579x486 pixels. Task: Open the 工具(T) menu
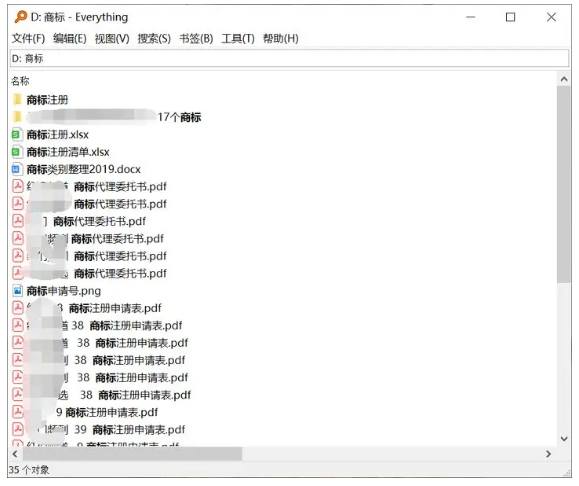click(x=238, y=38)
